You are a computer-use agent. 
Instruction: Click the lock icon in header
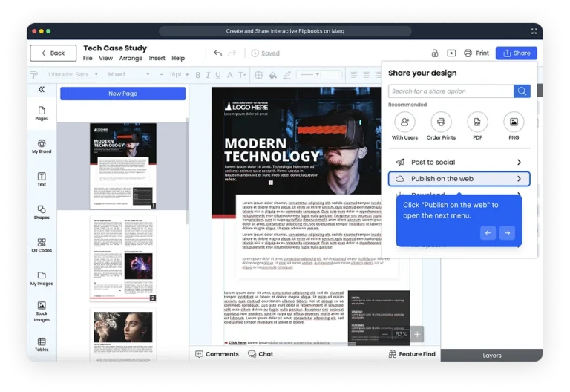(x=435, y=53)
